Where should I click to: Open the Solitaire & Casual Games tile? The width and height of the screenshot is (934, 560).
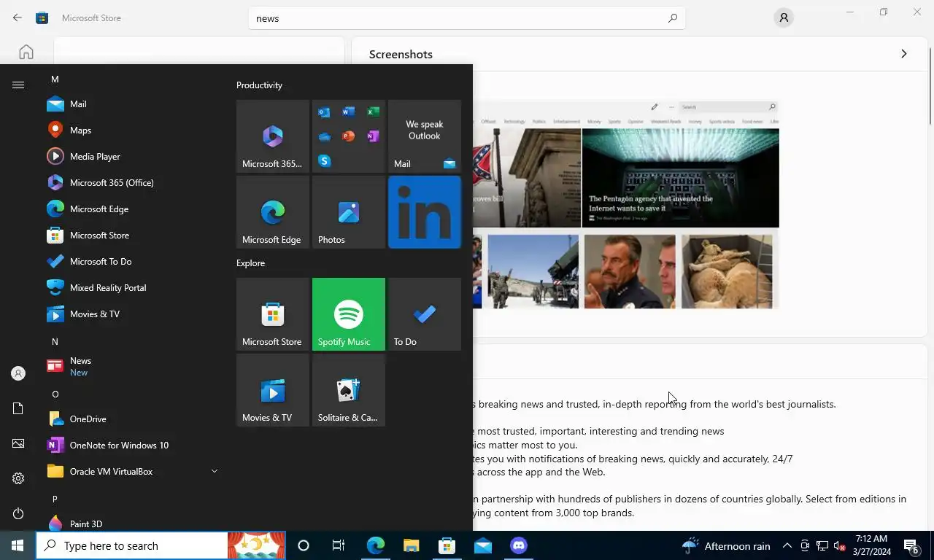coord(349,390)
